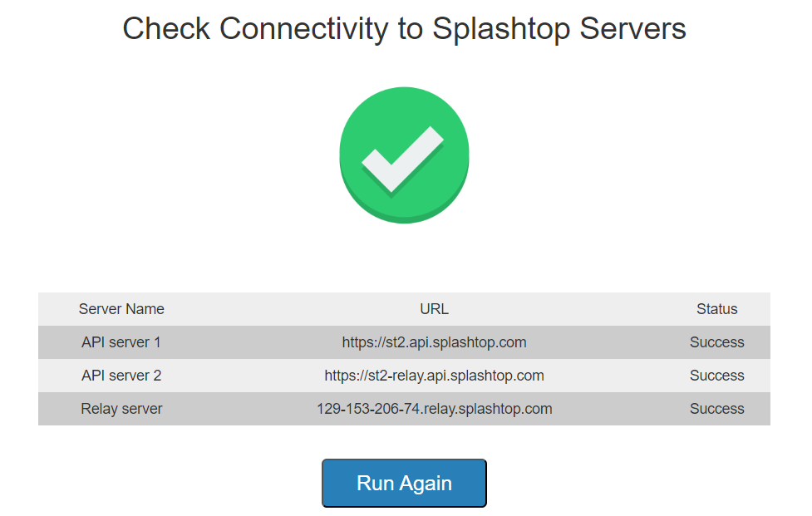Click the Relay server name cell

pos(121,409)
